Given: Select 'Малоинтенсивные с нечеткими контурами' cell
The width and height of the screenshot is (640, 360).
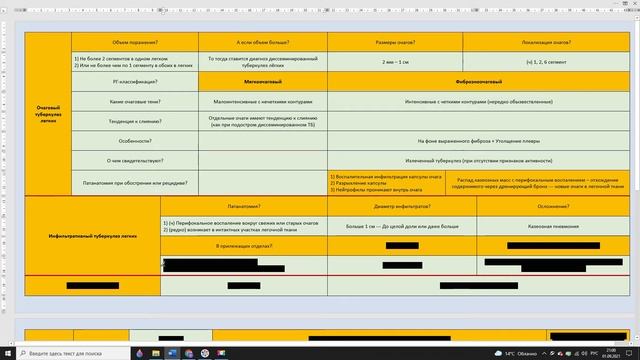Looking at the screenshot, I should click(263, 102).
